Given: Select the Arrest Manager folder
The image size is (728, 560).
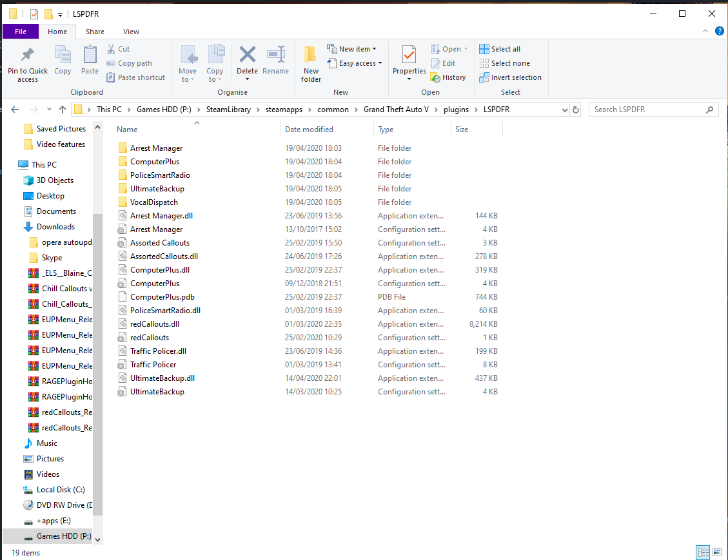Looking at the screenshot, I should 156,148.
